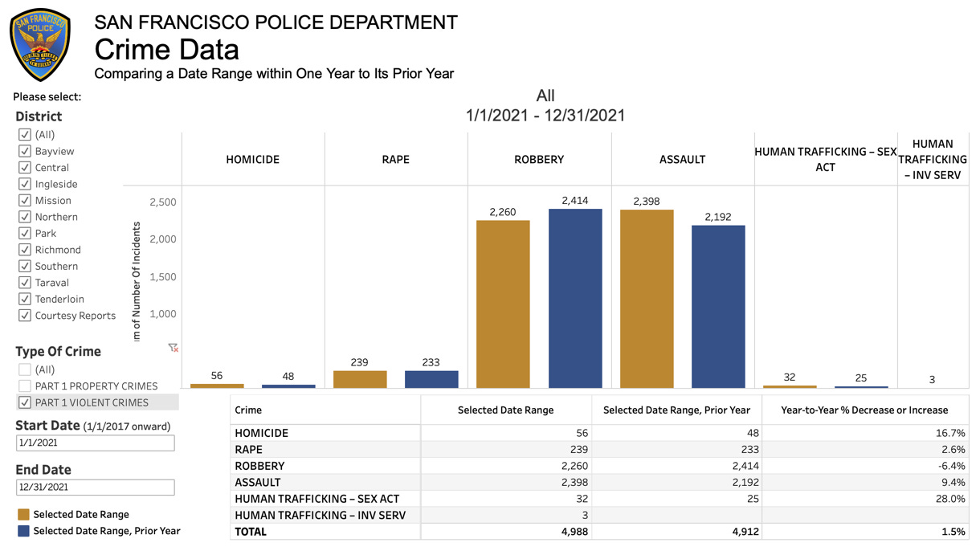The width and height of the screenshot is (980, 555).
Task: Uncheck the Bayview district checkbox
Action: coord(25,151)
